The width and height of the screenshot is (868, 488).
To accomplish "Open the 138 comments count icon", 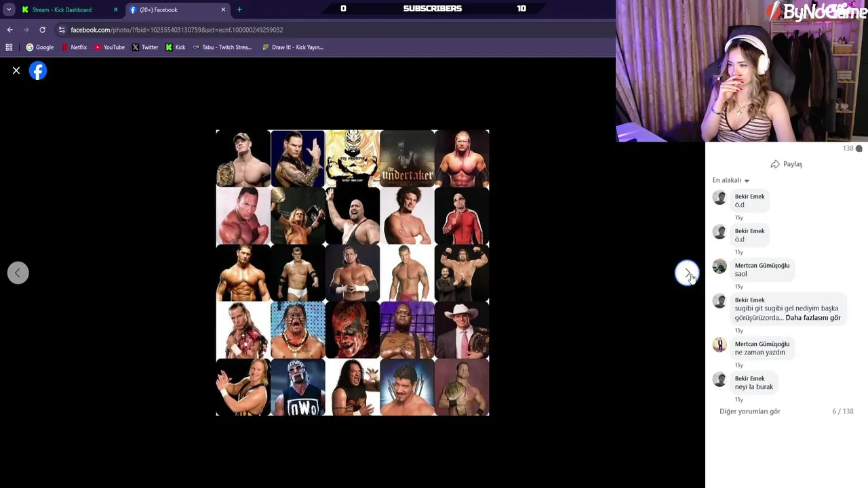I will (x=853, y=148).
